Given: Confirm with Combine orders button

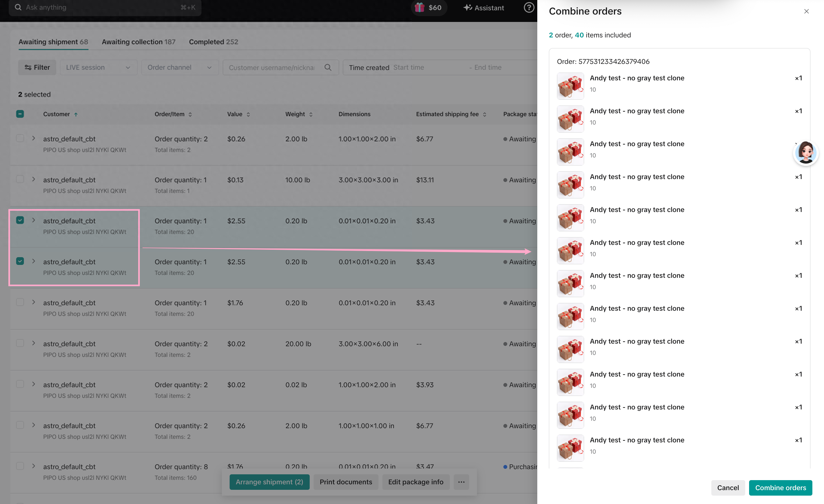Looking at the screenshot, I should [x=780, y=488].
